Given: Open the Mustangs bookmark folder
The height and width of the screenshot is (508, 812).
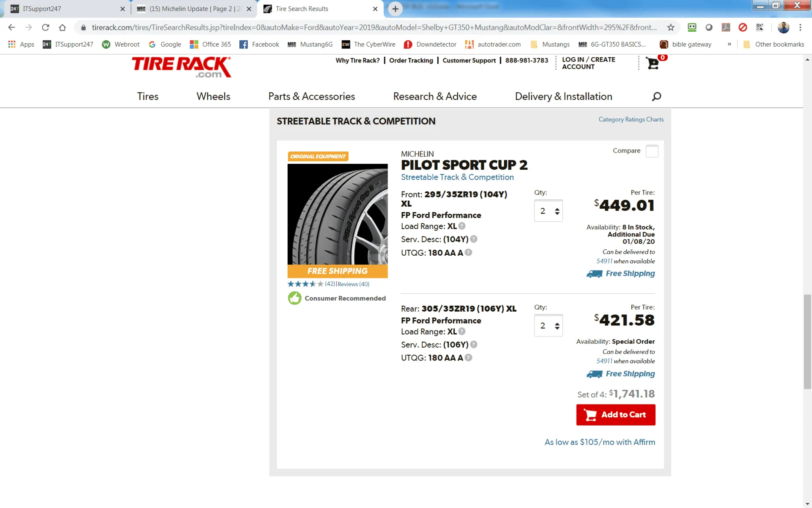Looking at the screenshot, I should 550,44.
